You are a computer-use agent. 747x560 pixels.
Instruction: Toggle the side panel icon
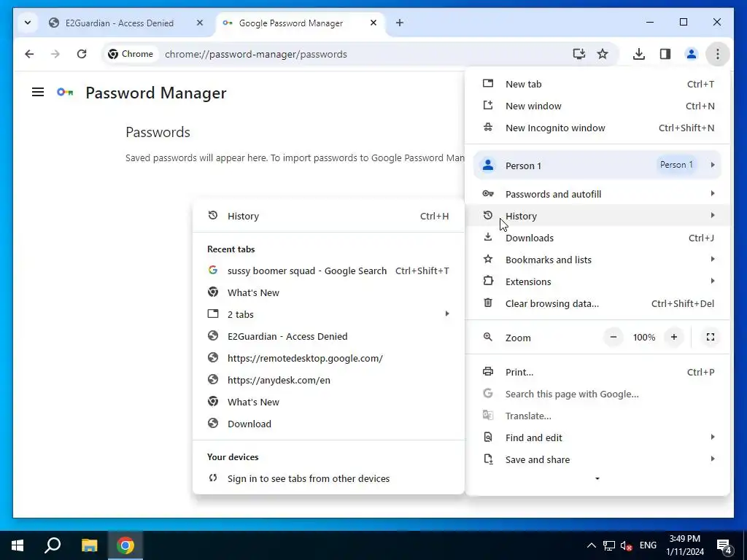point(665,54)
